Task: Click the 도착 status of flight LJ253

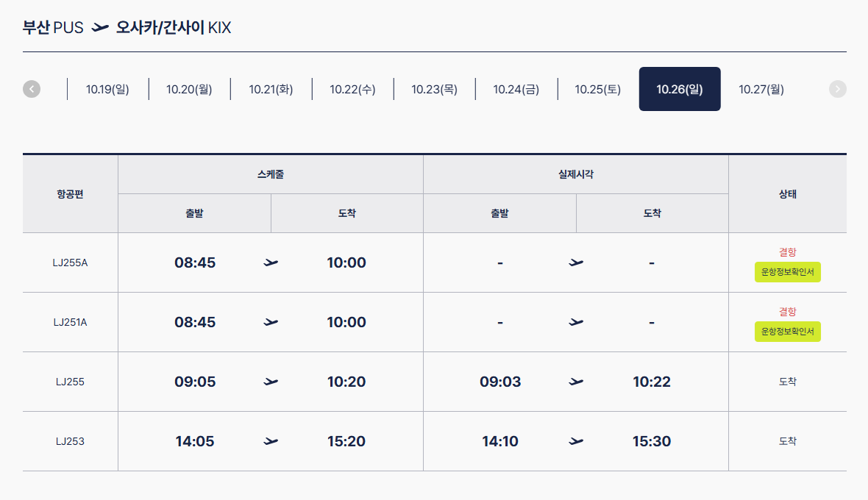Action: pos(787,441)
